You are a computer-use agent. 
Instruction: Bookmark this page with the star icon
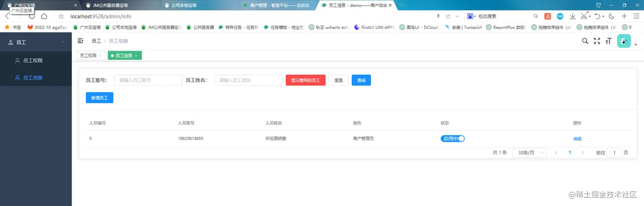tap(61, 16)
